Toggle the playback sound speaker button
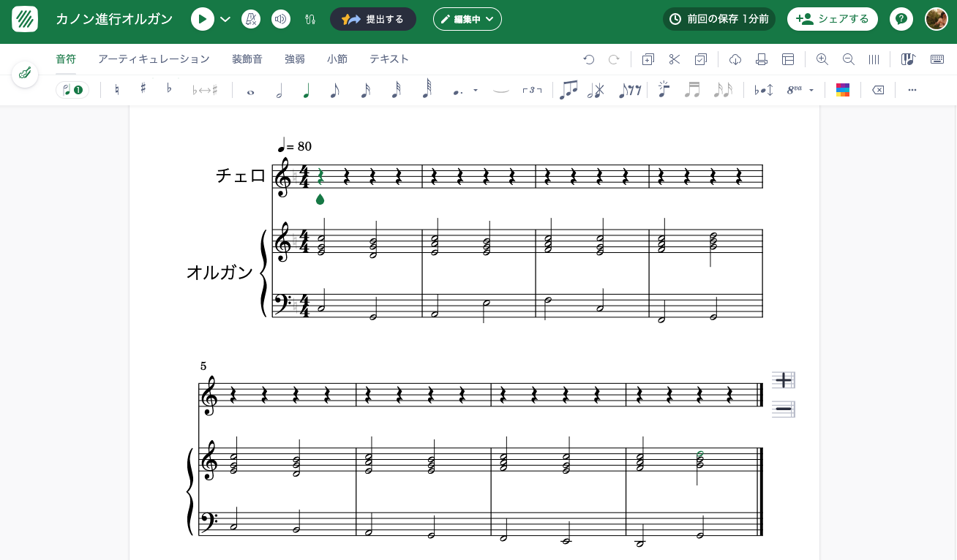This screenshot has width=957, height=560. (x=281, y=19)
